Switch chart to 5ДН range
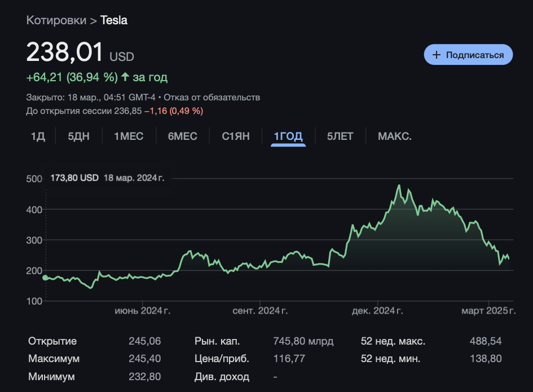The width and height of the screenshot is (533, 392). point(78,136)
